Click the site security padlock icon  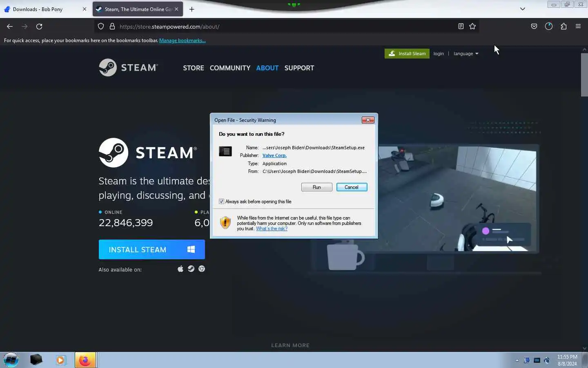pos(112,27)
